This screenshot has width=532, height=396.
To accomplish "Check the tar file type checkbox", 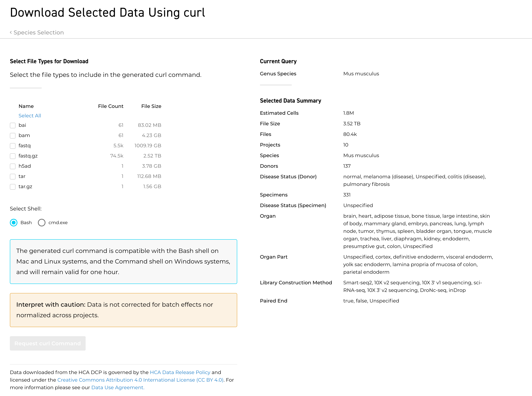I will (x=13, y=176).
